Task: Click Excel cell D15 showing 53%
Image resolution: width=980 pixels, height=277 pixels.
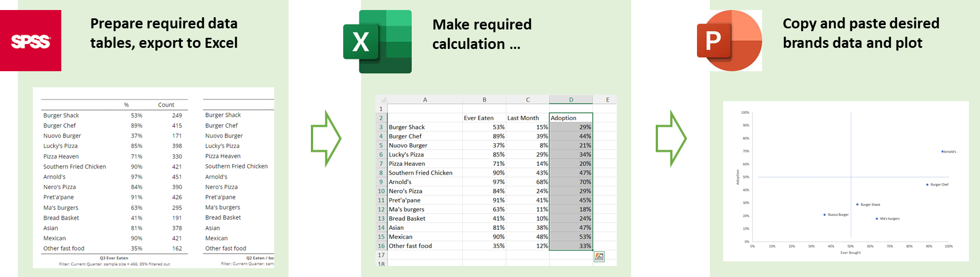Action: (571, 237)
